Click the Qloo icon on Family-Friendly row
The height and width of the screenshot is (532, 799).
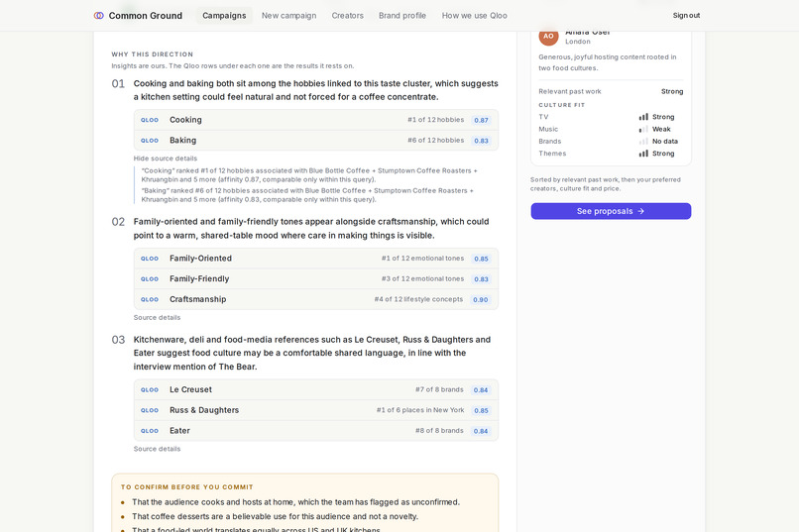pos(150,279)
